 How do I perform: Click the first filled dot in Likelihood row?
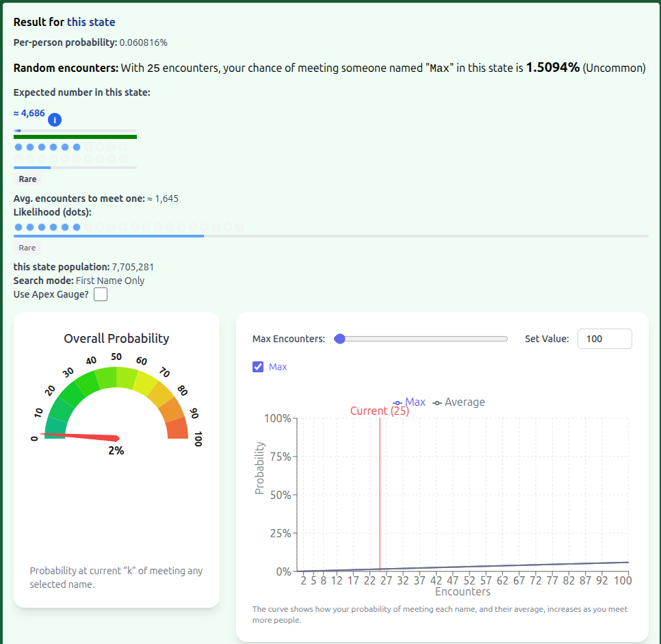click(x=18, y=227)
